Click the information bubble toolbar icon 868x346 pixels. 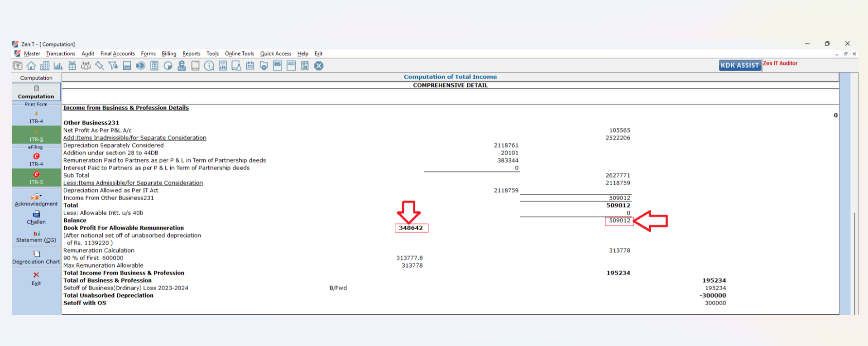[x=209, y=66]
